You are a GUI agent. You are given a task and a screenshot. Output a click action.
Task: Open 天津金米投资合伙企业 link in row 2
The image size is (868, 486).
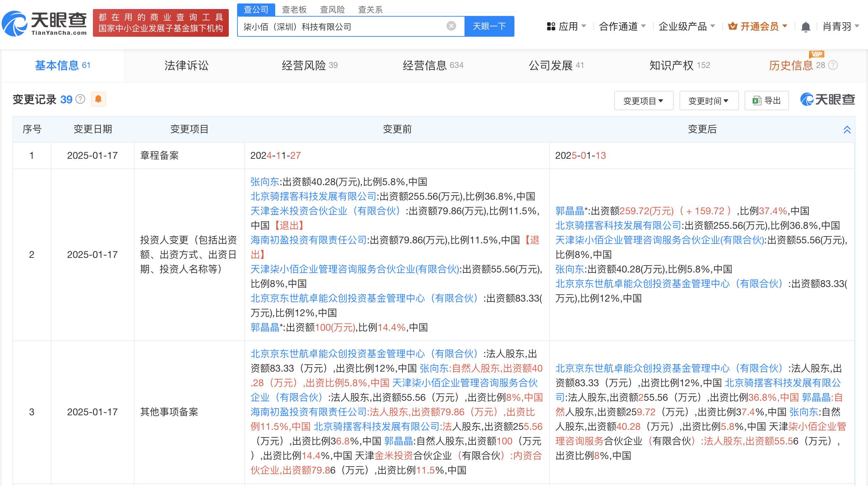tap(326, 211)
